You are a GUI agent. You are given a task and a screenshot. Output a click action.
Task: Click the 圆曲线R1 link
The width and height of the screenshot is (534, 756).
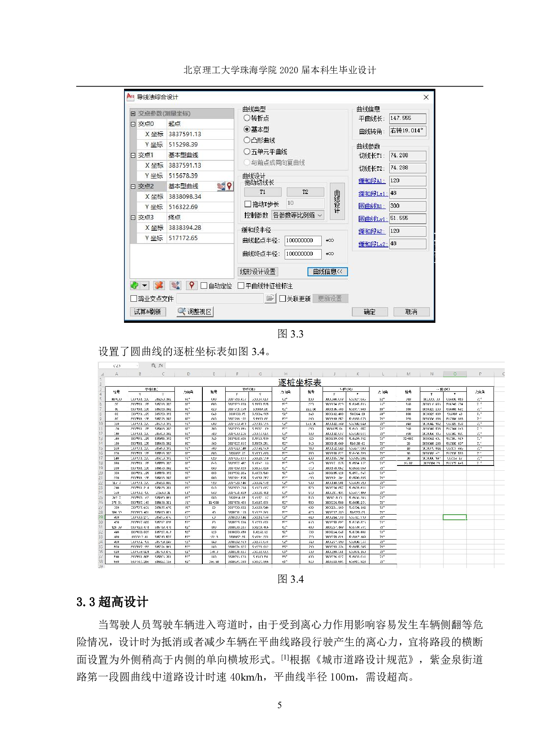pyautogui.click(x=372, y=206)
